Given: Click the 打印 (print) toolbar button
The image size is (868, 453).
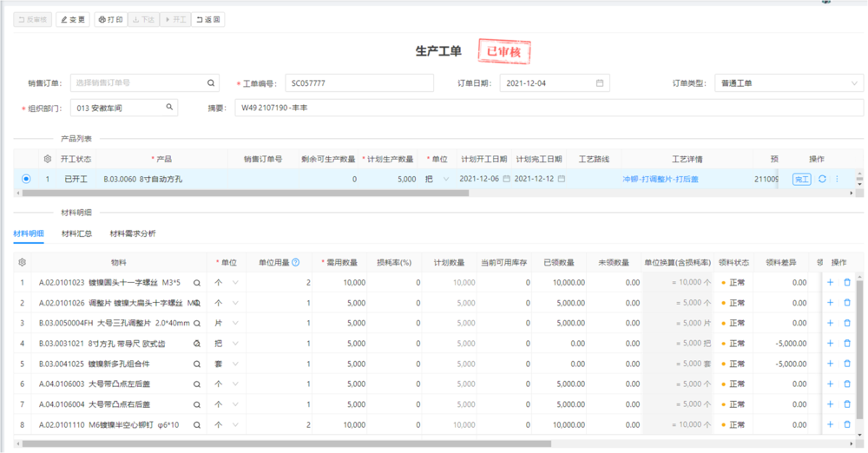Looking at the screenshot, I should pos(111,19).
